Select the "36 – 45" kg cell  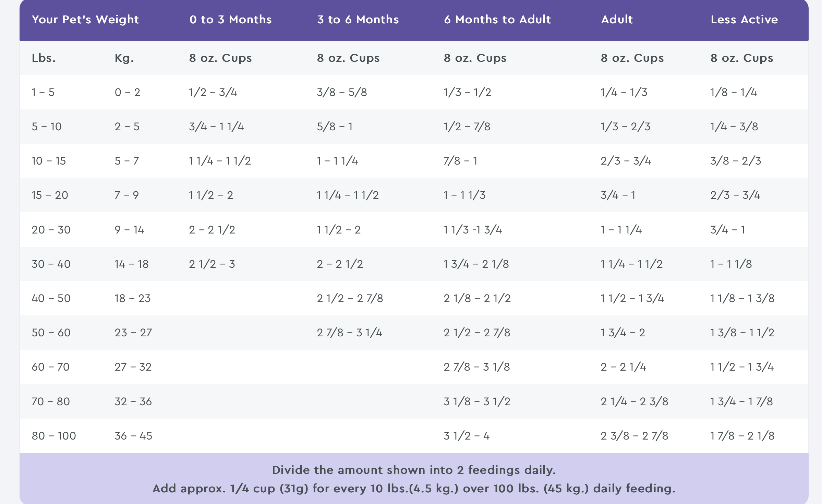pyautogui.click(x=133, y=436)
